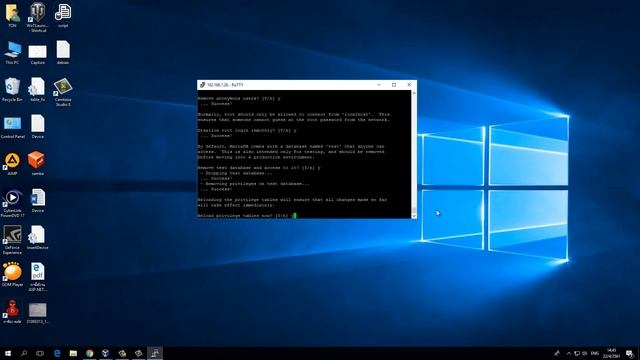Click the volume tray icon
This screenshot has width=640, height=360.
[584, 353]
